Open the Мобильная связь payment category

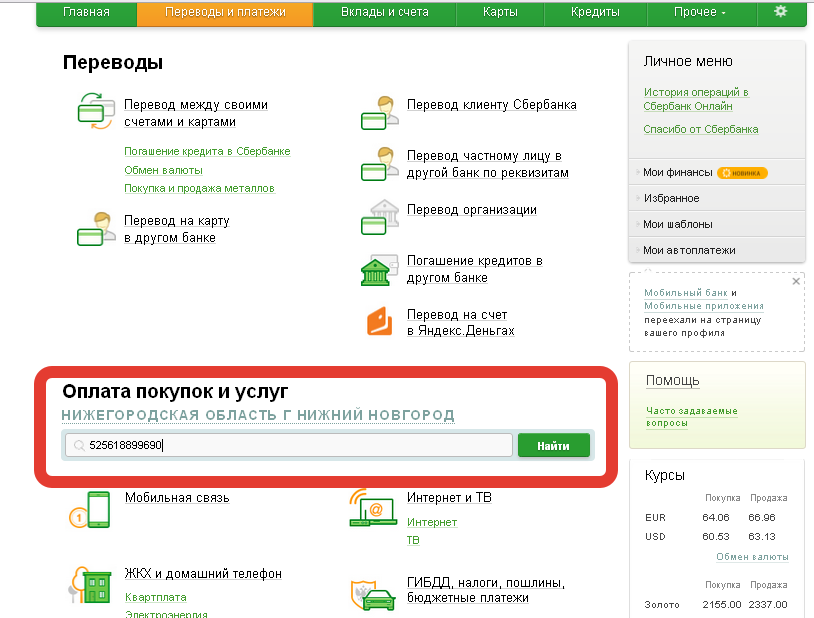177,498
